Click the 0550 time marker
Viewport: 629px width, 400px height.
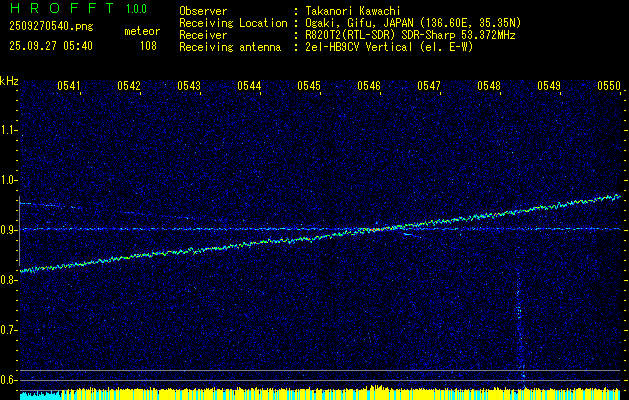click(609, 87)
